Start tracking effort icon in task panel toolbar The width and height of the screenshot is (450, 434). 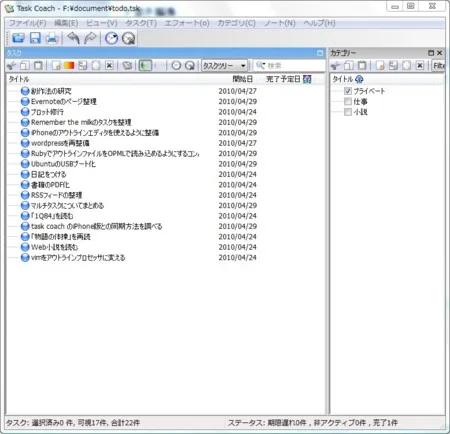(176, 65)
